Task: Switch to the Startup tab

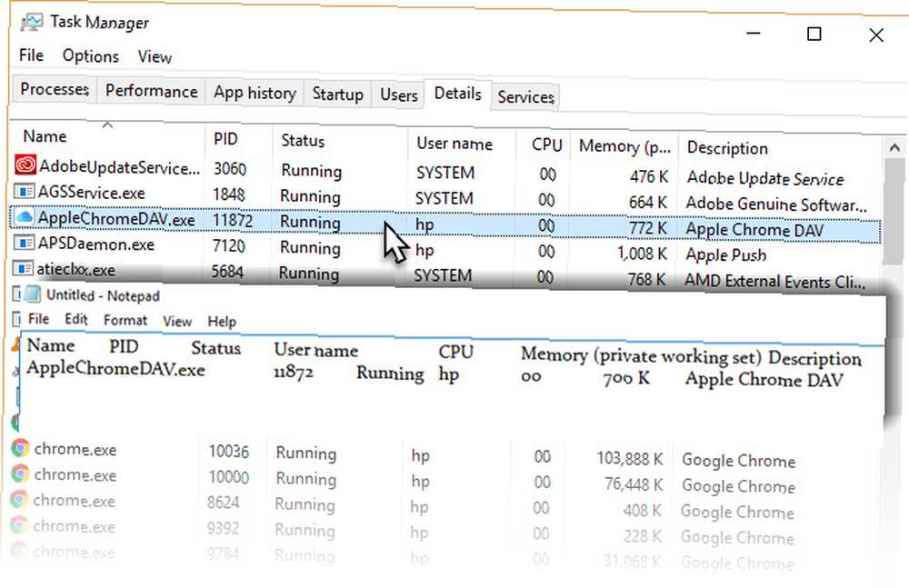Action: tap(337, 94)
